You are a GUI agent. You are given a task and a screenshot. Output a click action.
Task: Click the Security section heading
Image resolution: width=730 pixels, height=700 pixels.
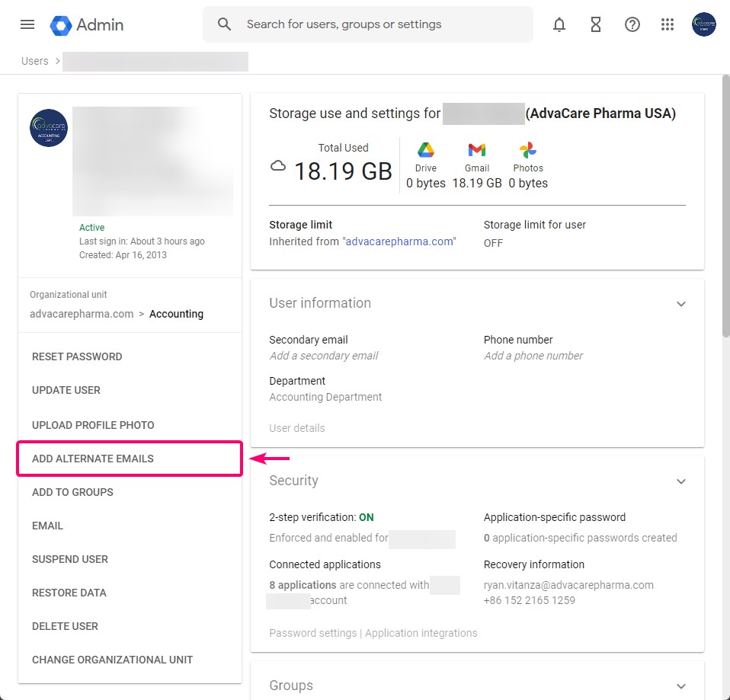[294, 481]
